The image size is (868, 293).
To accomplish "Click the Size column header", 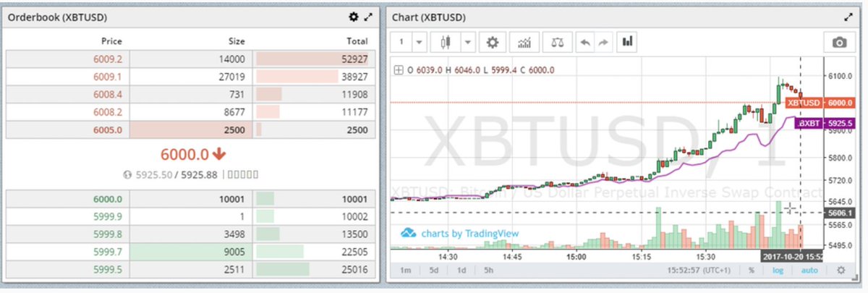I will tap(237, 41).
